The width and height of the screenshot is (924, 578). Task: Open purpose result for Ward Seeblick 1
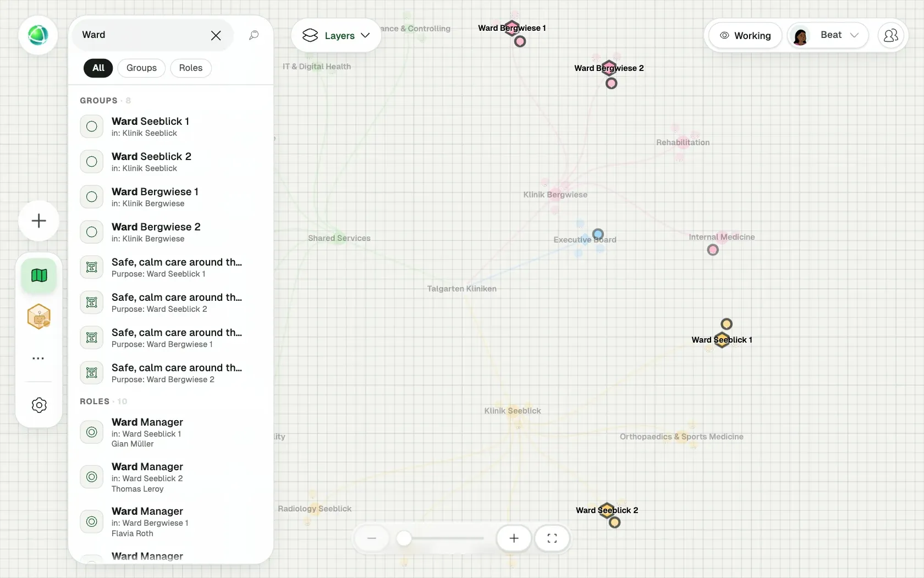pos(170,267)
